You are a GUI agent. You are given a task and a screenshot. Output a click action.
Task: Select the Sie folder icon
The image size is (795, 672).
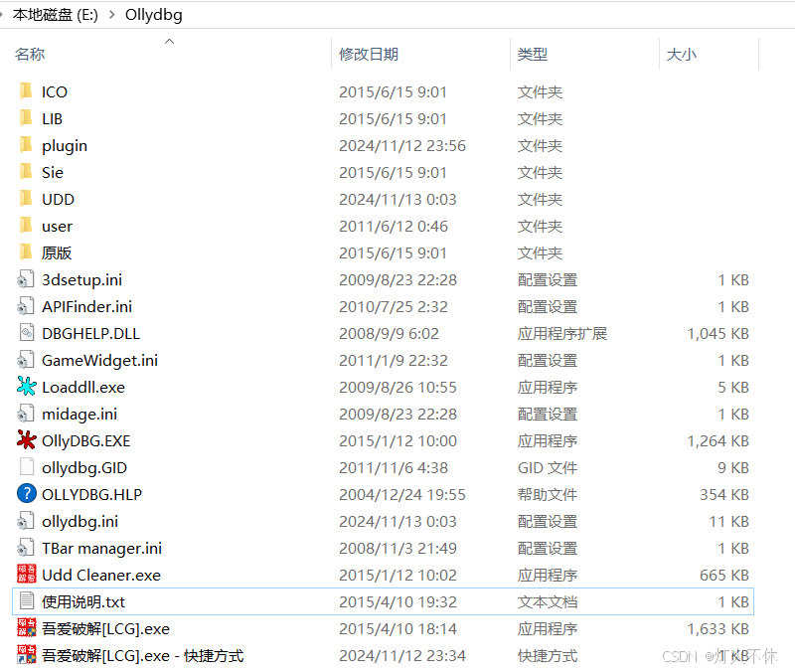tap(26, 172)
